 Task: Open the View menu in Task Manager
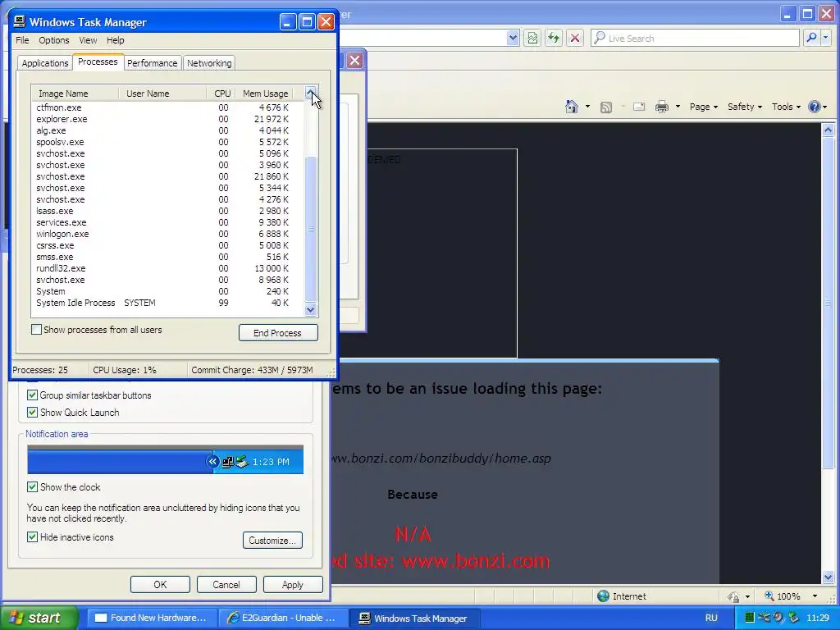coord(88,40)
